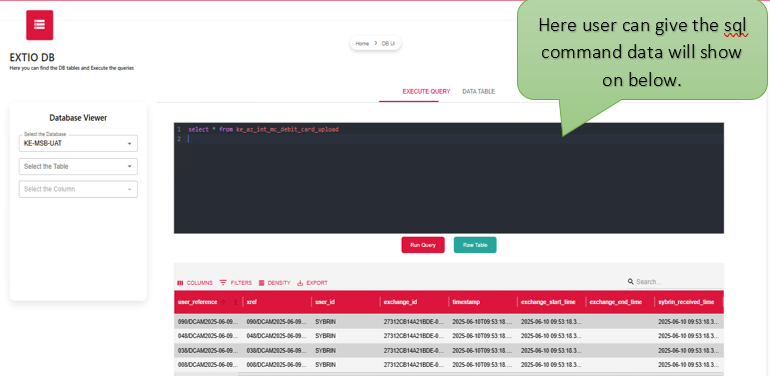Select the 090/DCAM2025-06-09 user_reference cell

[208, 322]
